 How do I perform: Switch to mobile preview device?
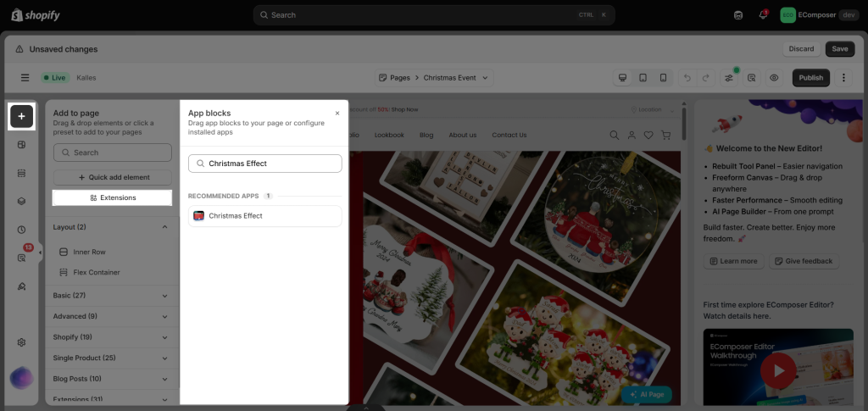tap(663, 78)
